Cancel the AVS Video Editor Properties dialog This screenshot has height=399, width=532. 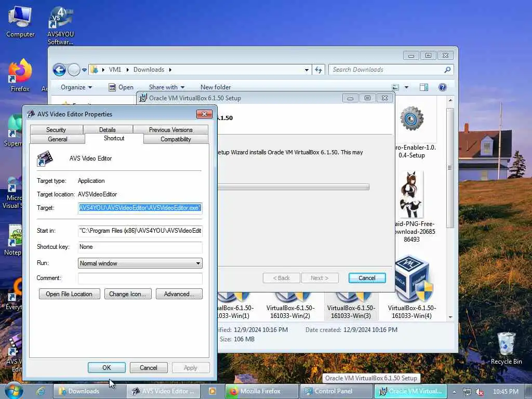[149, 368]
